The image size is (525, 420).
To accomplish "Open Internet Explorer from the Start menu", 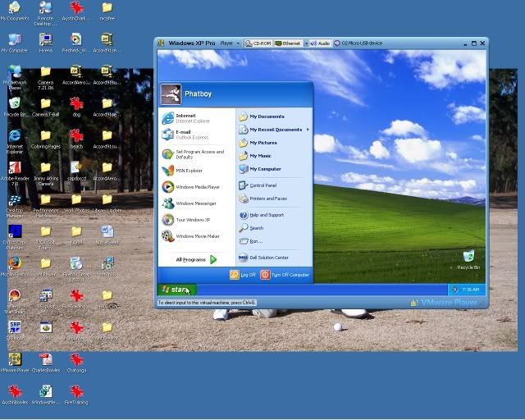I will [189, 118].
